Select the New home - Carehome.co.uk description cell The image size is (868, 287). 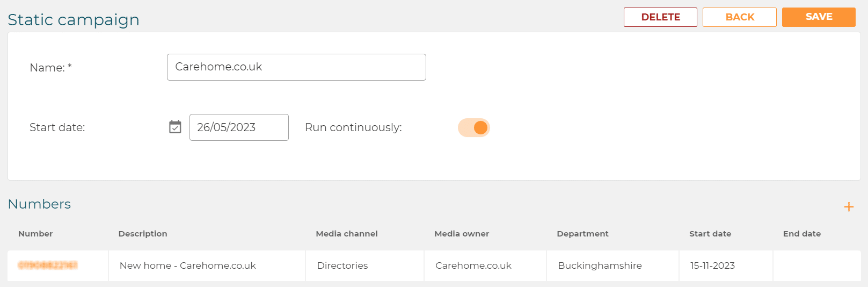(x=207, y=266)
